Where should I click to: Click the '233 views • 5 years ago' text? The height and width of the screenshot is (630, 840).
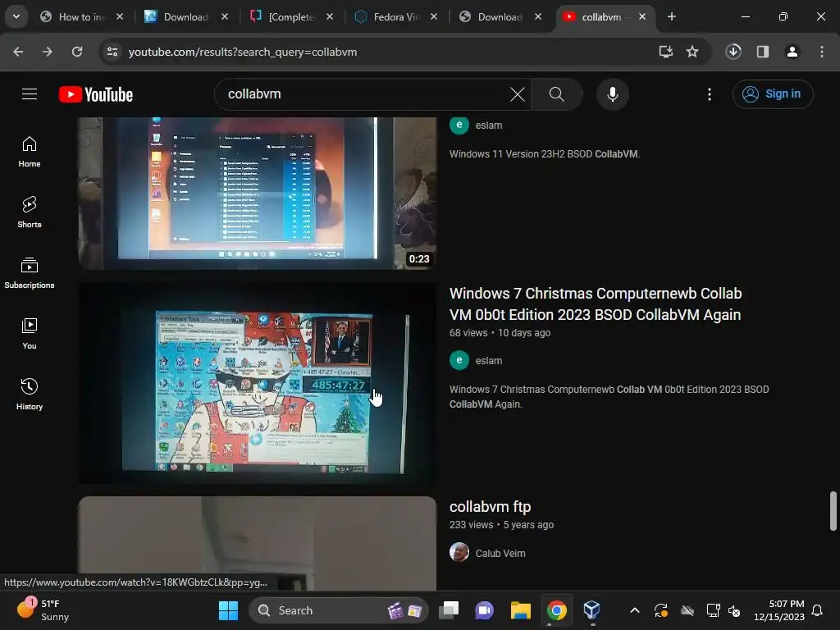tap(501, 525)
